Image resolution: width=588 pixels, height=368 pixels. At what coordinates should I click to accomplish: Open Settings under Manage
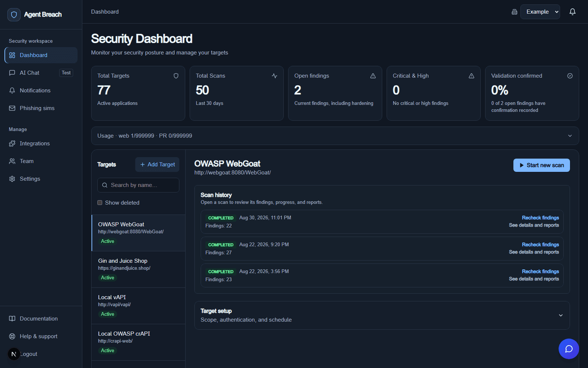point(41,179)
